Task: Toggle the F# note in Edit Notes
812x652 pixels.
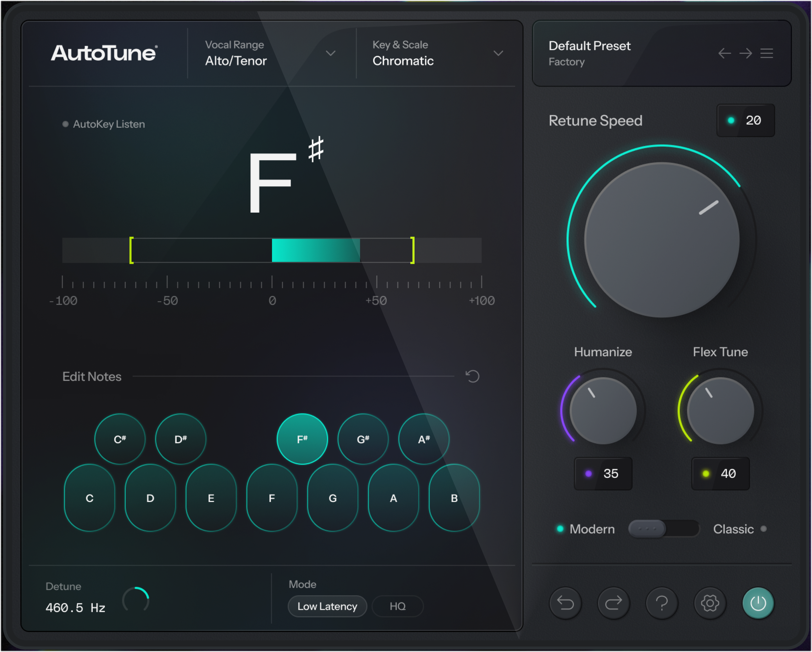Action: click(x=302, y=439)
